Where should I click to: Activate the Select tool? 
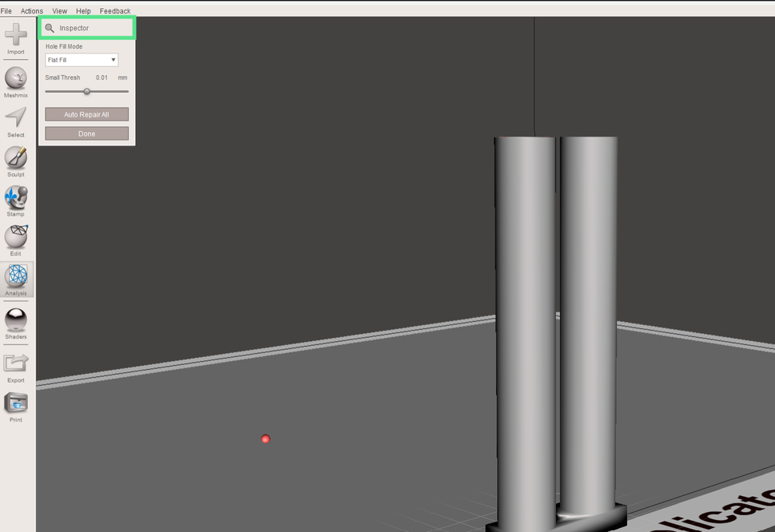coord(16,117)
